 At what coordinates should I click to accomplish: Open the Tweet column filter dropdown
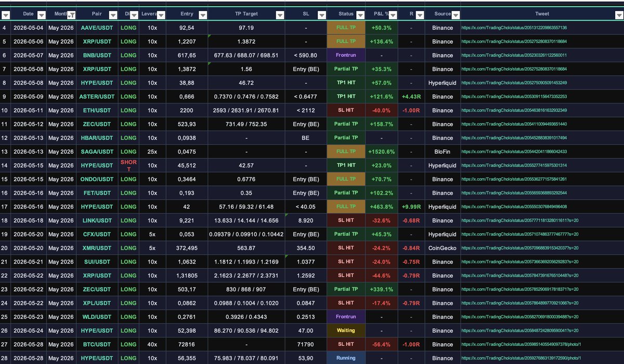618,15
